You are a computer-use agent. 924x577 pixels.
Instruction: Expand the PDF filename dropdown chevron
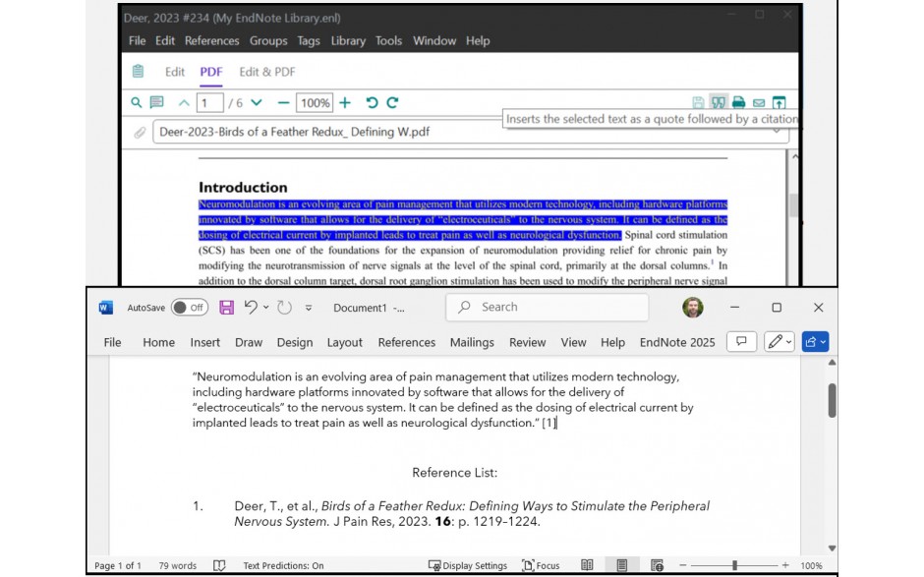(777, 130)
